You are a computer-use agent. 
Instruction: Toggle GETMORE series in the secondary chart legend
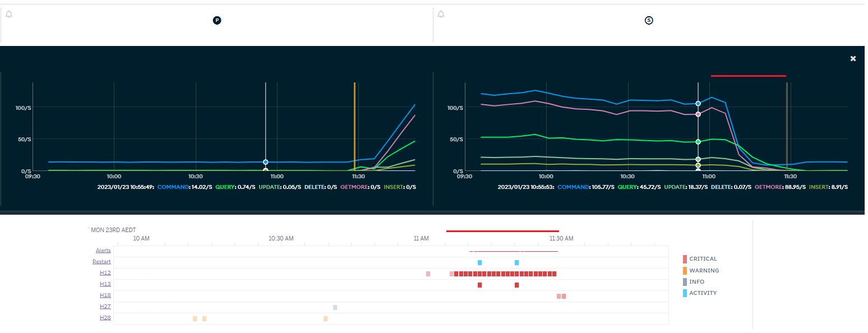point(769,187)
